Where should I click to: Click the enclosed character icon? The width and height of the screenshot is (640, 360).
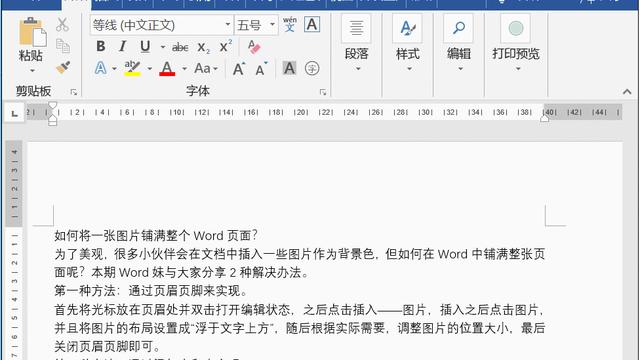[312, 68]
